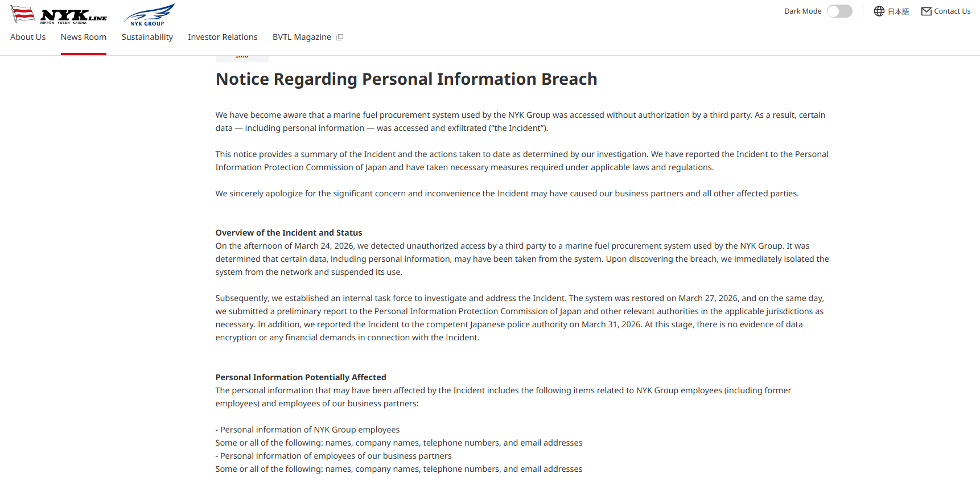Click the NYK Line flag logo
This screenshot has height=490, width=980.
(x=23, y=14)
